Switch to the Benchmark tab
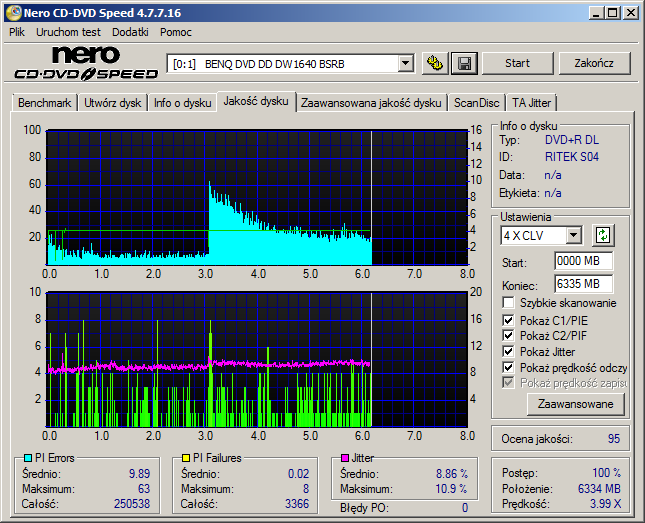 pos(44,103)
